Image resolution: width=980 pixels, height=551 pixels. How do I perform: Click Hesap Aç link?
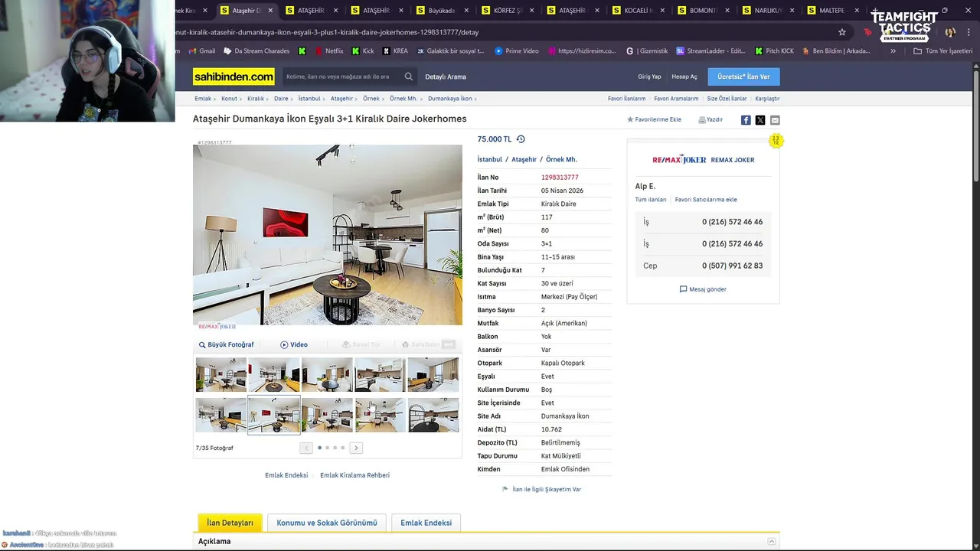[x=684, y=77]
